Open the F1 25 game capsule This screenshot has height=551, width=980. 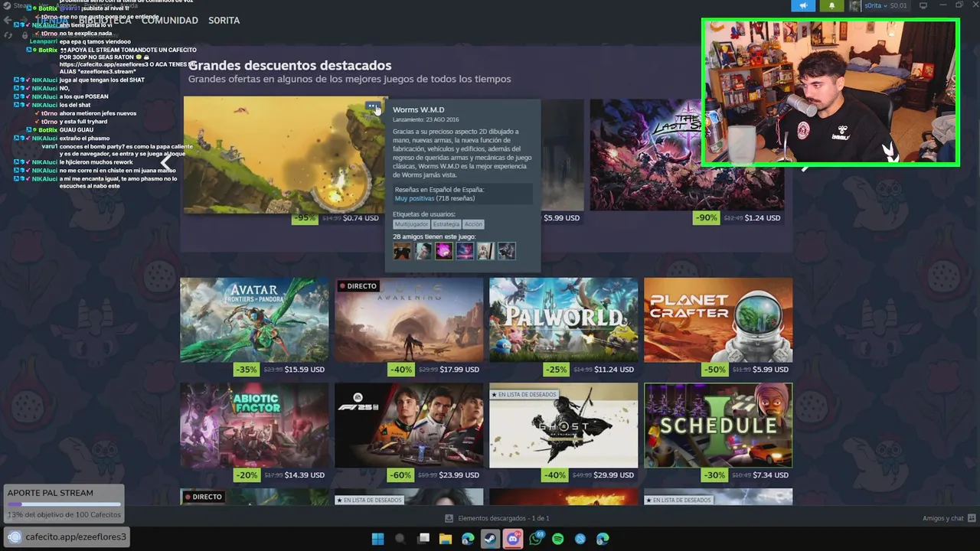[409, 425]
